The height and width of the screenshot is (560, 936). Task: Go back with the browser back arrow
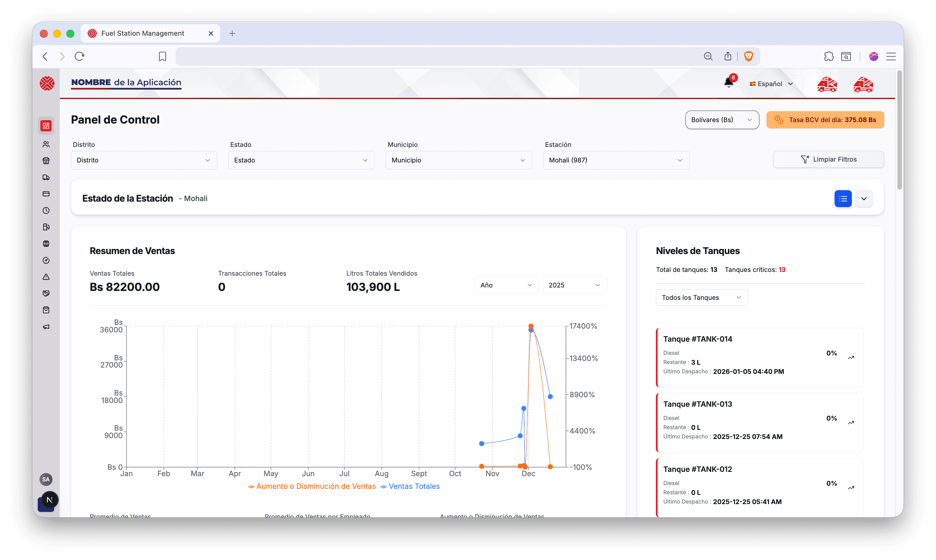[x=45, y=56]
